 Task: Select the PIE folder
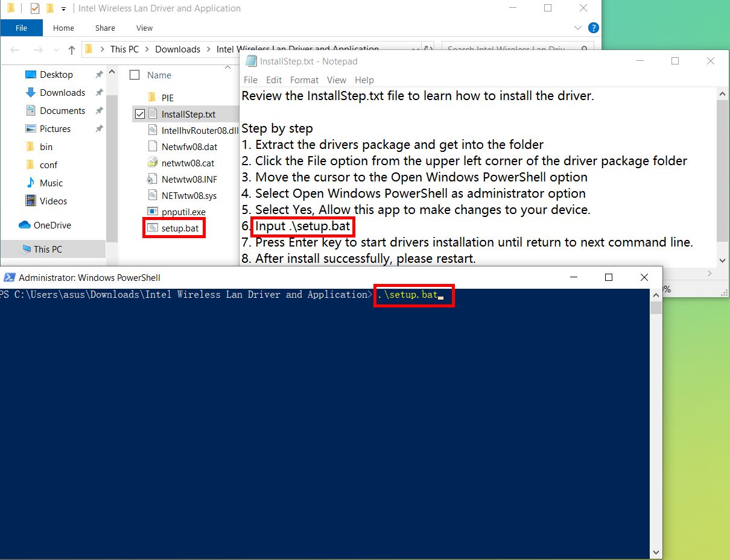point(168,98)
